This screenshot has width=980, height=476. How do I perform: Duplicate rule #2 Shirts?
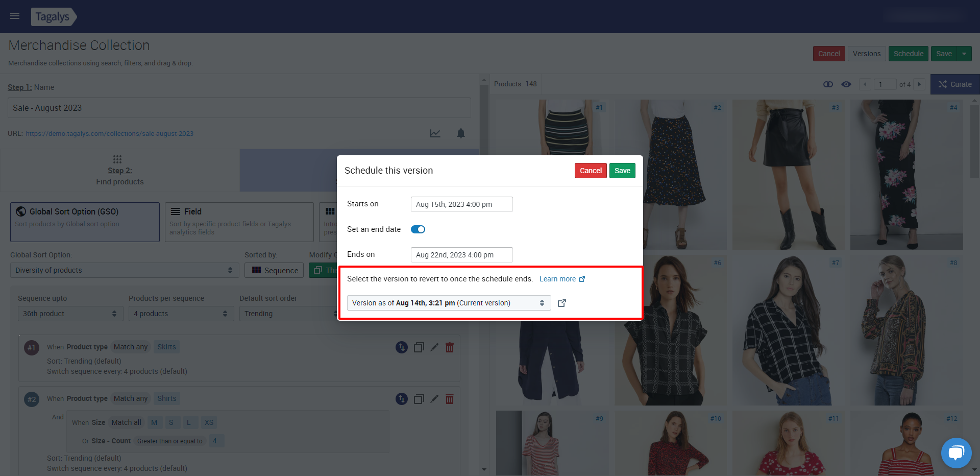(419, 399)
